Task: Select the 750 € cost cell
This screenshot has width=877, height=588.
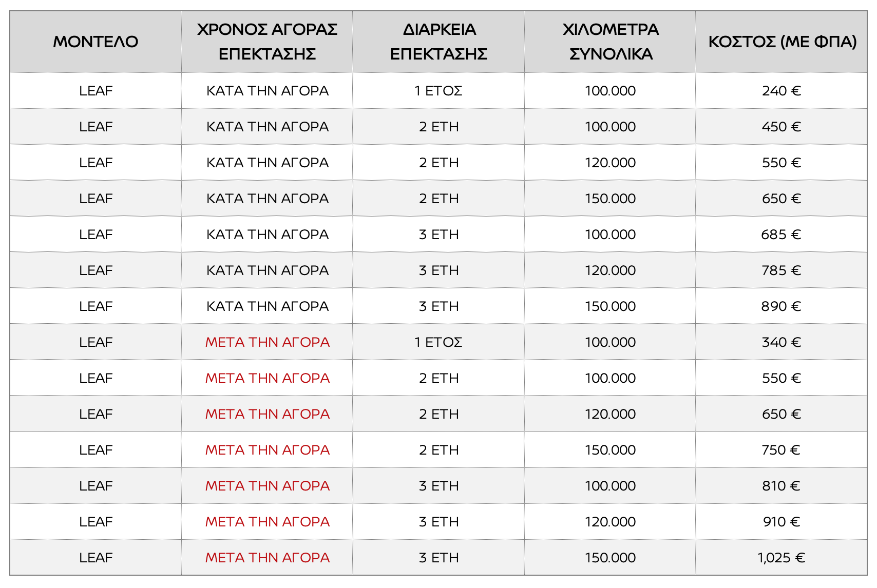Action: click(781, 450)
